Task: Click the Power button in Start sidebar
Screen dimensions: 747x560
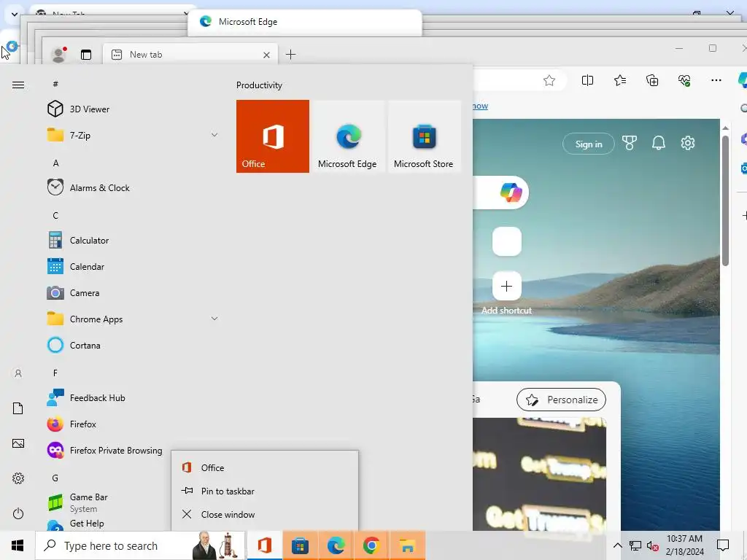Action: pos(18,513)
